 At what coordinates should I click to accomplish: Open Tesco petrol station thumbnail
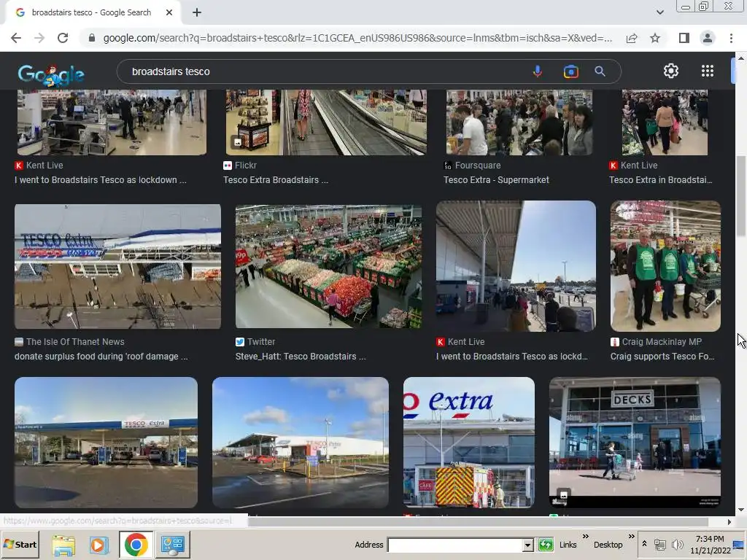107,443
